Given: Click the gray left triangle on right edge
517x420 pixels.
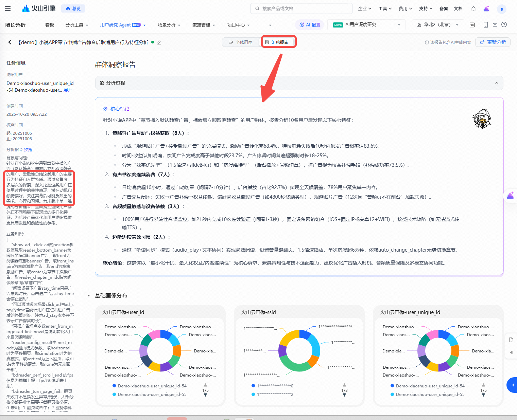Looking at the screenshot, I should 511,352.
